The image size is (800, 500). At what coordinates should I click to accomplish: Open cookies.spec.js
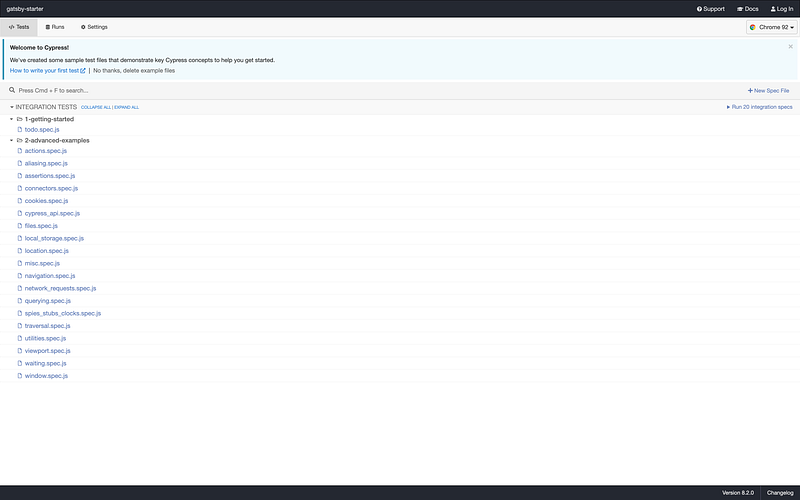tap(46, 201)
